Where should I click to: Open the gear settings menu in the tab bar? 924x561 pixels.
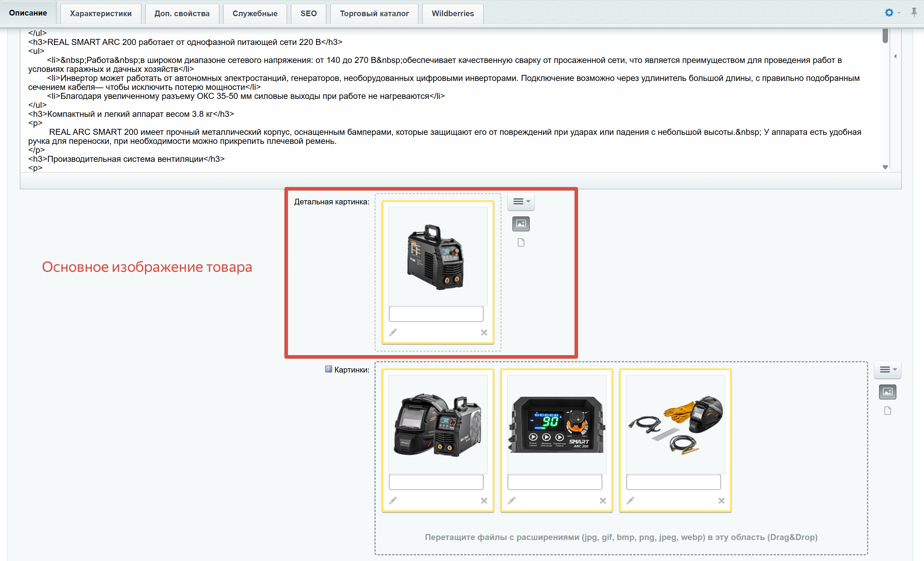[x=889, y=12]
